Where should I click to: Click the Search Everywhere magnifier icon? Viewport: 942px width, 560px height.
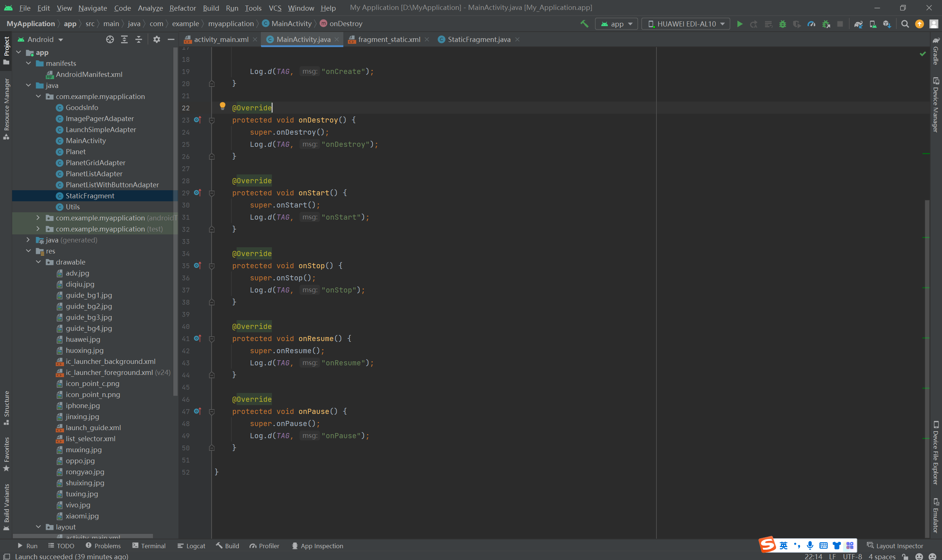904,24
